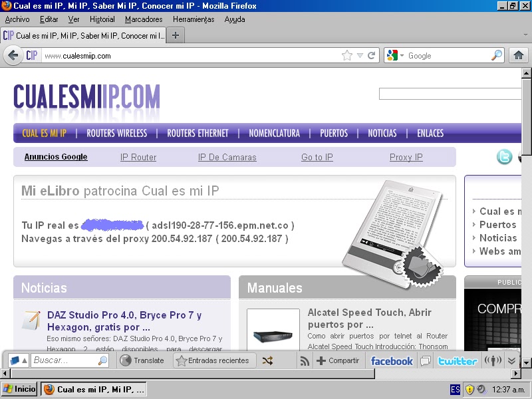
Task: Click the search magnifier in Google box
Action: click(497, 55)
